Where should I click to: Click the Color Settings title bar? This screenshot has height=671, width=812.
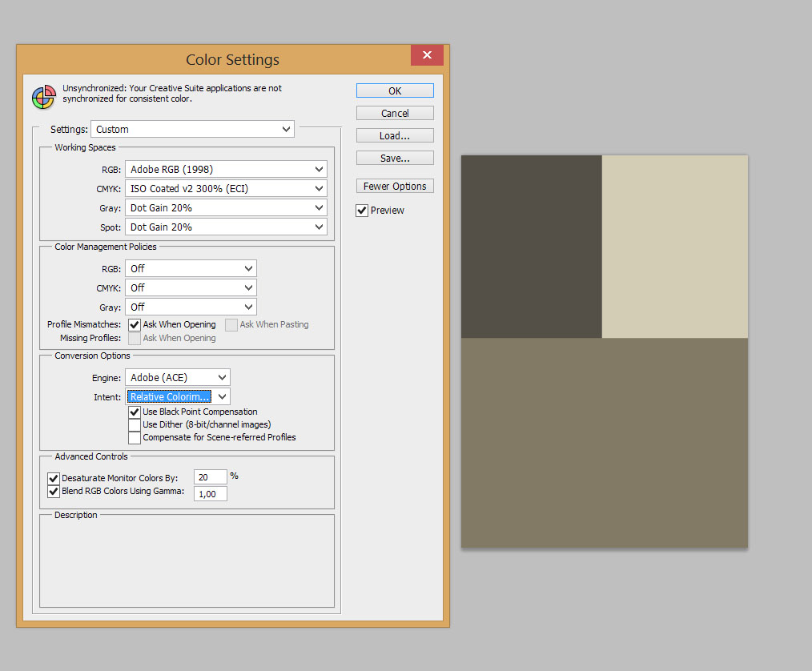pyautogui.click(x=232, y=59)
